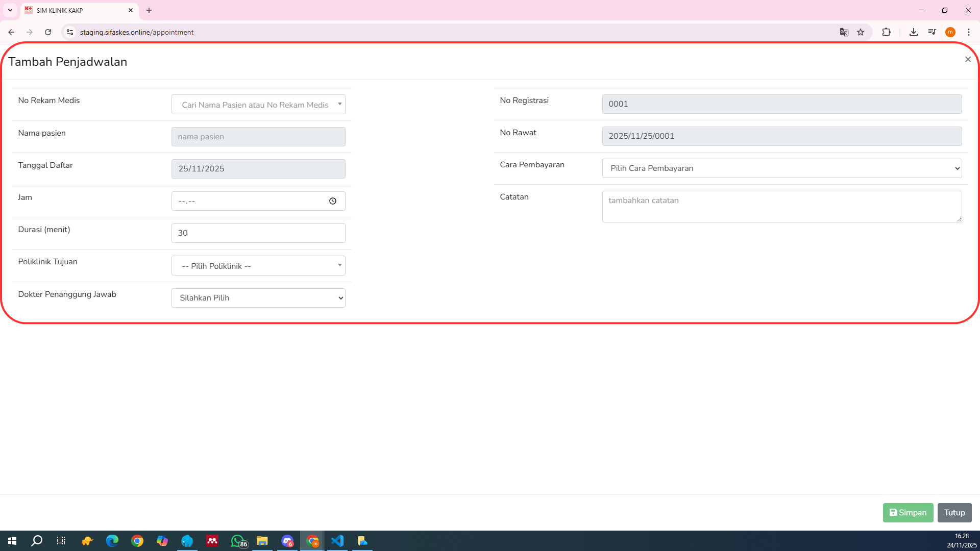This screenshot has height=551, width=980.
Task: Click the Catatan textarea
Action: (x=781, y=207)
